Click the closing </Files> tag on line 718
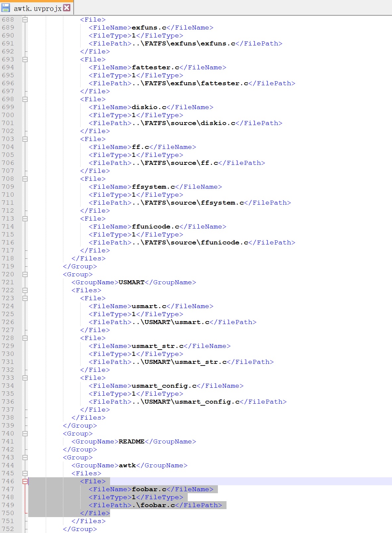 (x=89, y=258)
